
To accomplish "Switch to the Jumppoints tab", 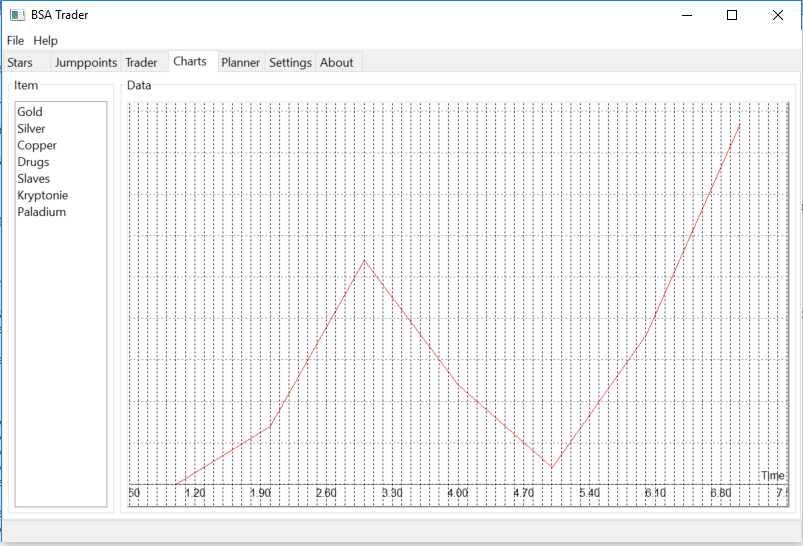I will (86, 63).
